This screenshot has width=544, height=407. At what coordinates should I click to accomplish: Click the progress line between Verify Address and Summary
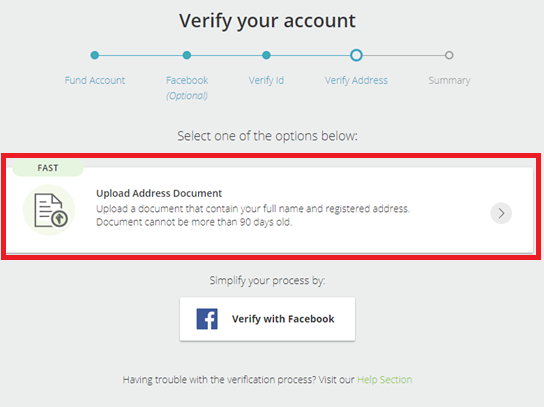click(x=404, y=55)
